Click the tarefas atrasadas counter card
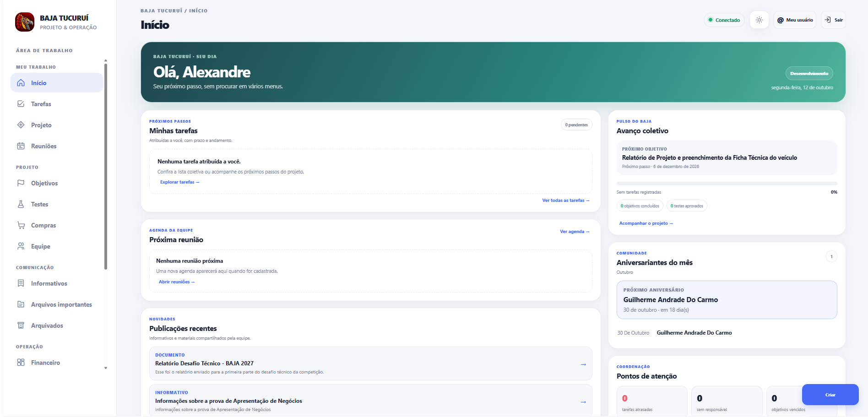The image size is (868, 417). (x=652, y=402)
